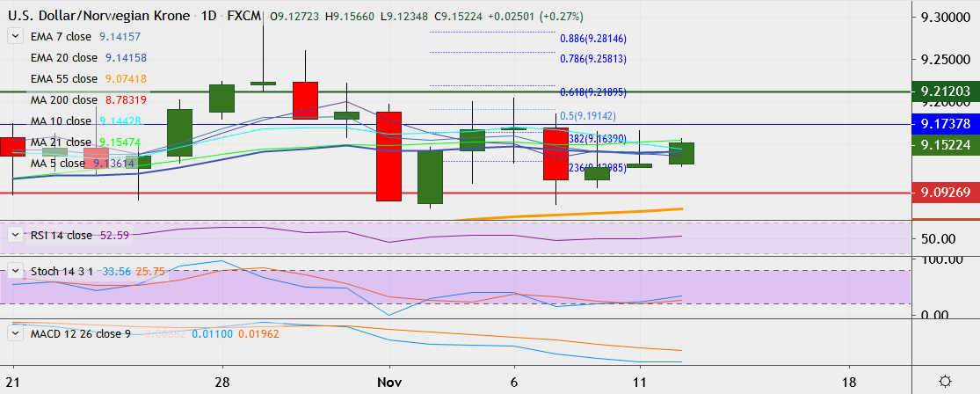Screen dimensions: 980x394
Task: Collapse the Stoch 14 3 1 legend
Action: [15, 272]
